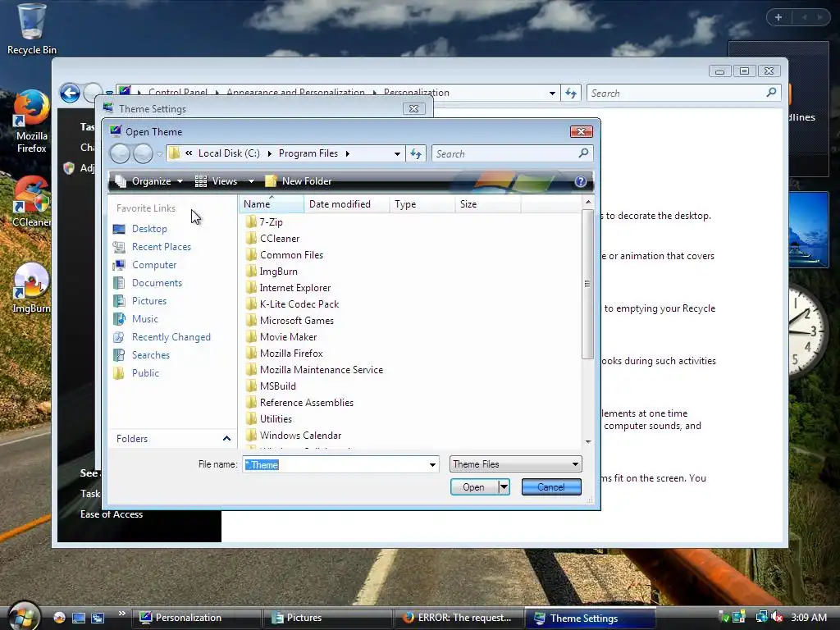840x630 pixels.
Task: Switch to Personalization taskbar item
Action: click(195, 618)
